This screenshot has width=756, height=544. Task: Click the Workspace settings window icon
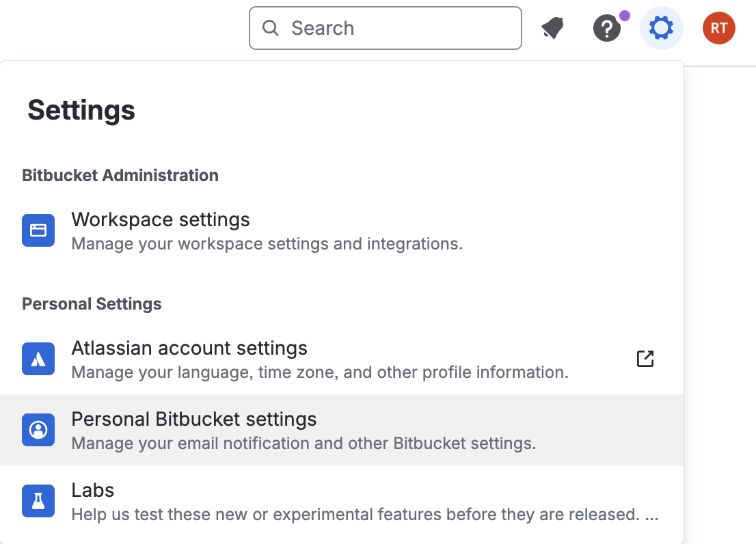(x=38, y=231)
